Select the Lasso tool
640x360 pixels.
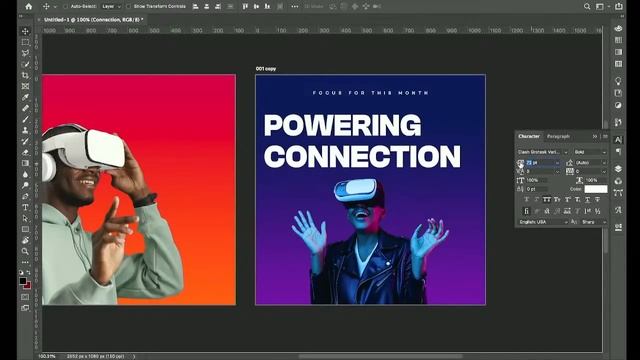pyautogui.click(x=25, y=53)
